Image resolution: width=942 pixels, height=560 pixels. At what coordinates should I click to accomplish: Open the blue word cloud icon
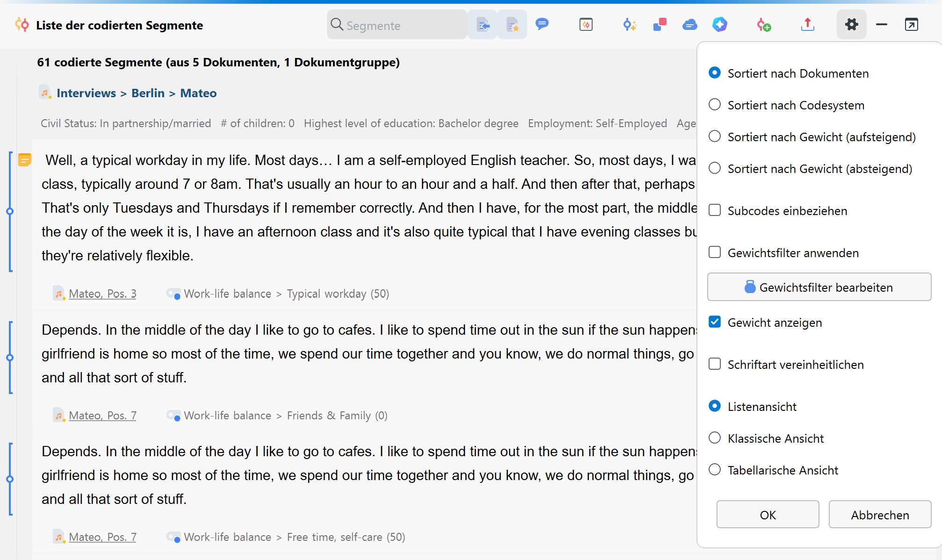click(x=690, y=24)
